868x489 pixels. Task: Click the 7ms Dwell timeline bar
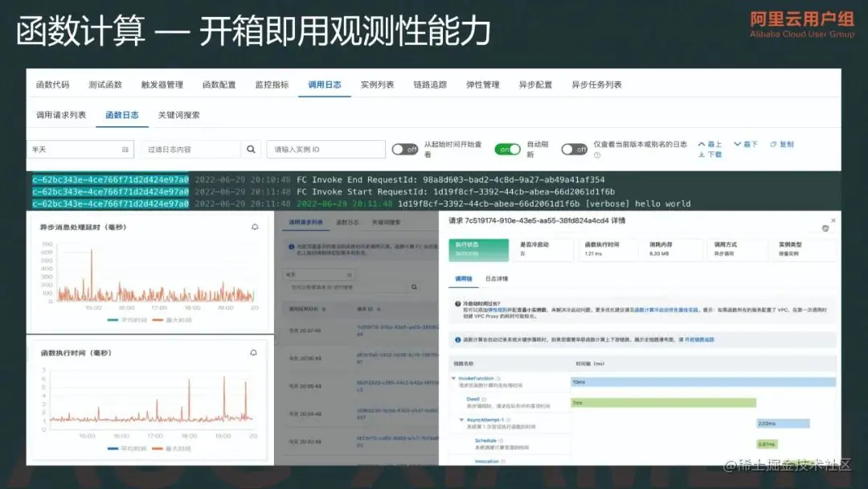pyautogui.click(x=663, y=403)
